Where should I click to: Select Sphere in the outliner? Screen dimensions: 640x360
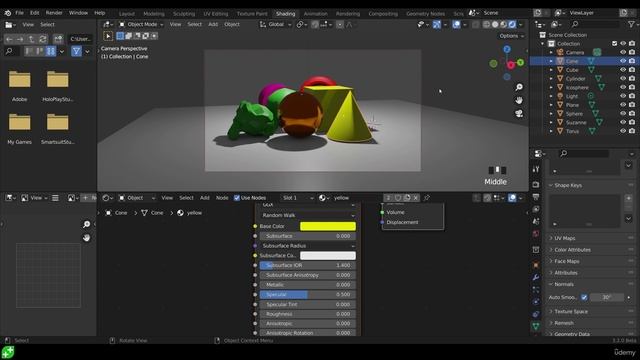click(574, 114)
